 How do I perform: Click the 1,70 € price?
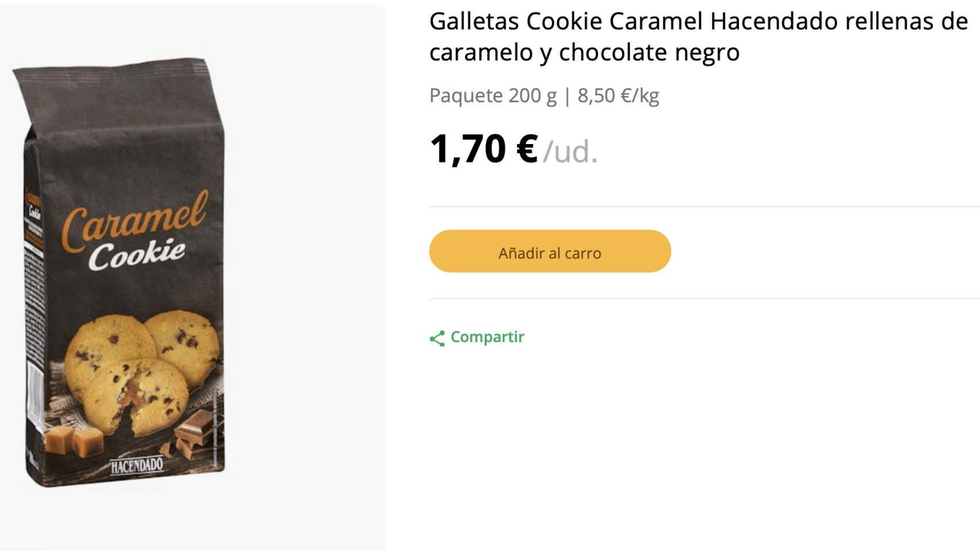click(483, 149)
